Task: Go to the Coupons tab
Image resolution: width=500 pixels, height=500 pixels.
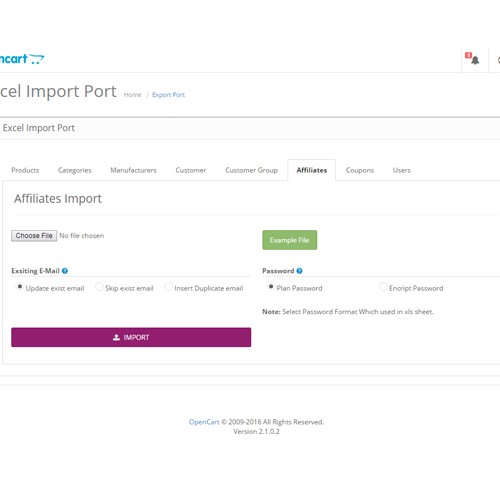Action: [360, 170]
